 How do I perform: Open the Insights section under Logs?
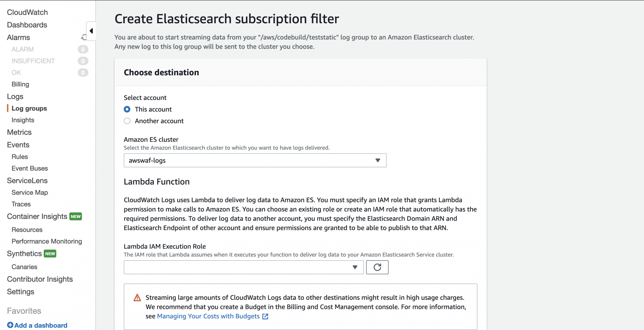click(23, 120)
